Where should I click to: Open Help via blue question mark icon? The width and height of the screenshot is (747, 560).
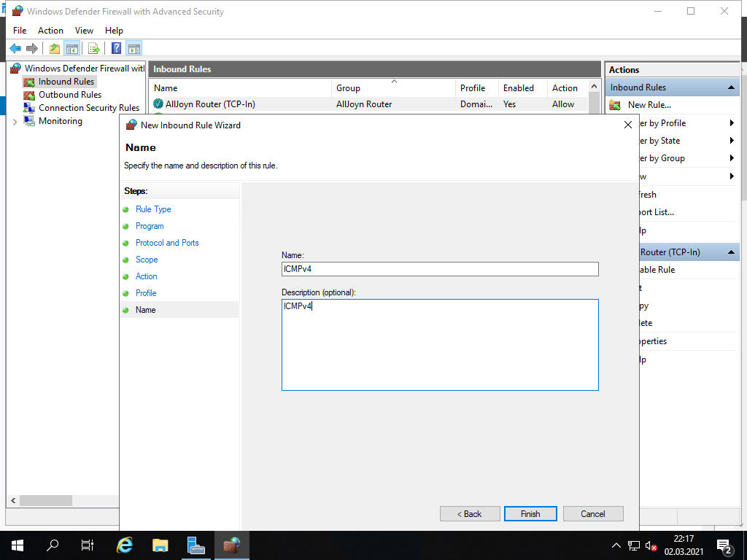click(116, 49)
